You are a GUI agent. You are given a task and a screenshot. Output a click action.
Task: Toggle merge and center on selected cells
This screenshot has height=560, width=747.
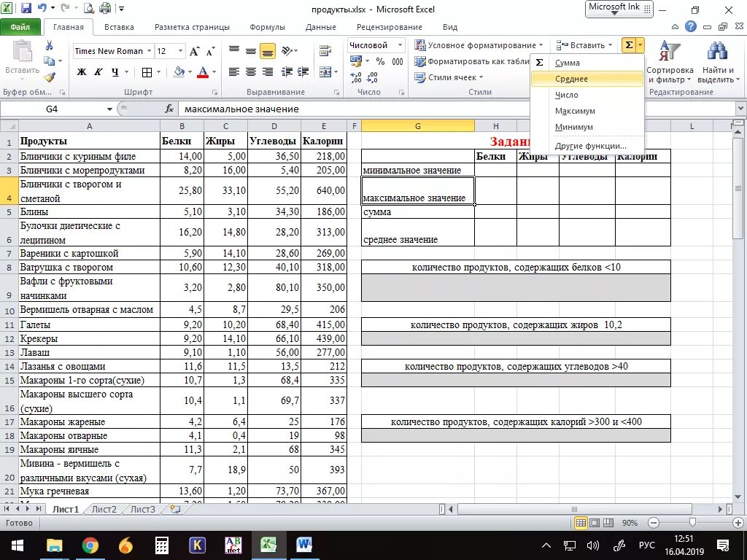coord(325,71)
